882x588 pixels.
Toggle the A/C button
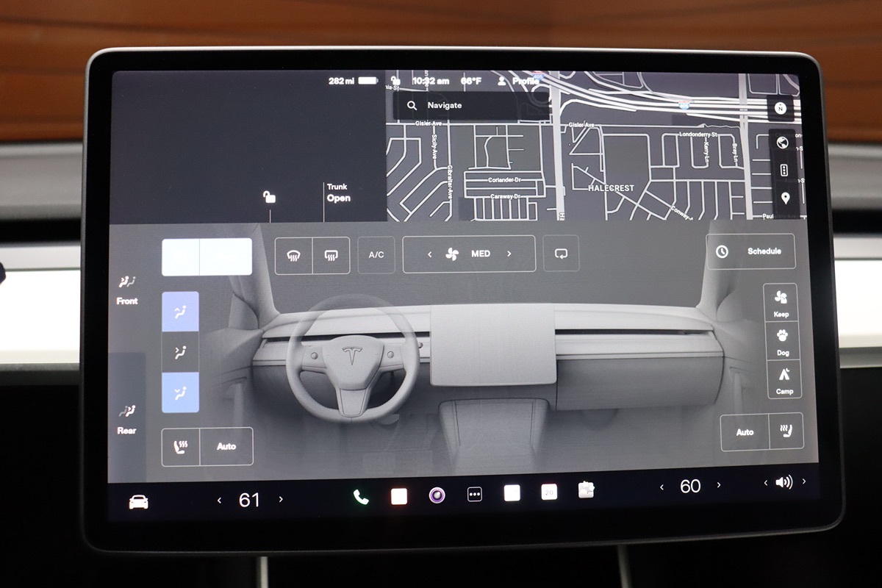click(376, 255)
